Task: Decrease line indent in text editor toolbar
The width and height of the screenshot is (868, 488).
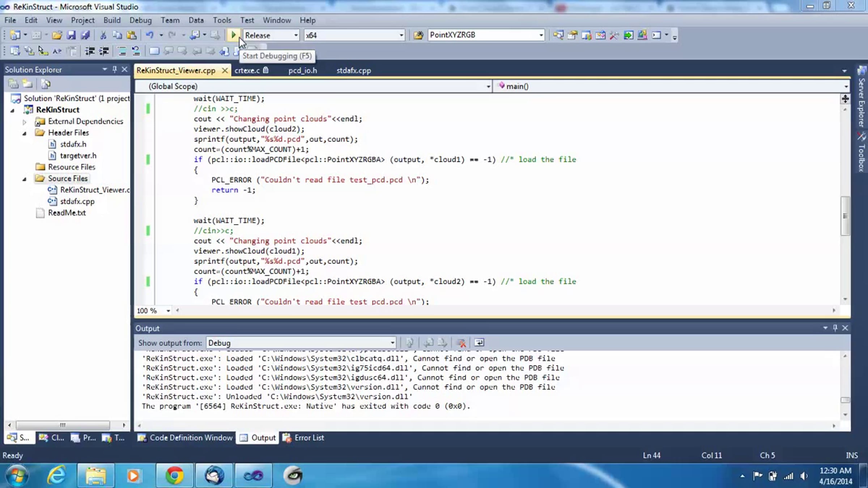Action: pyautogui.click(x=90, y=51)
